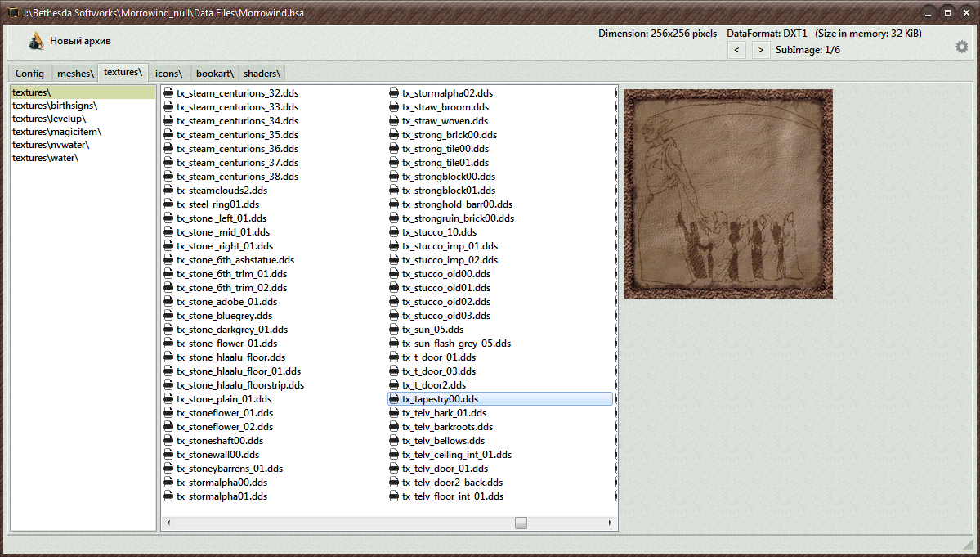Open the settings gear icon
The height and width of the screenshot is (557, 980).
[x=961, y=47]
